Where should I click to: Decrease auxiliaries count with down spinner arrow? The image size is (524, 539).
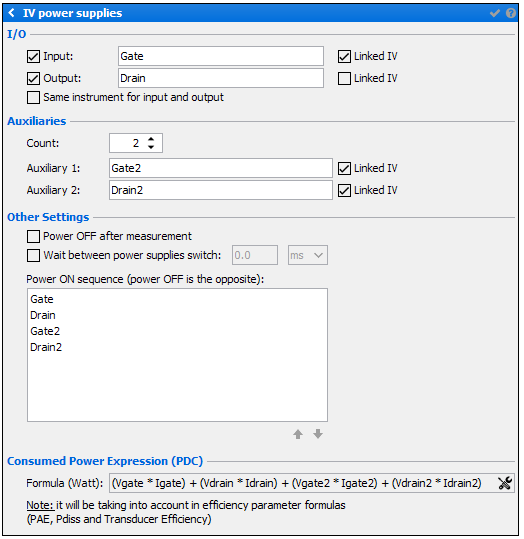[151, 147]
